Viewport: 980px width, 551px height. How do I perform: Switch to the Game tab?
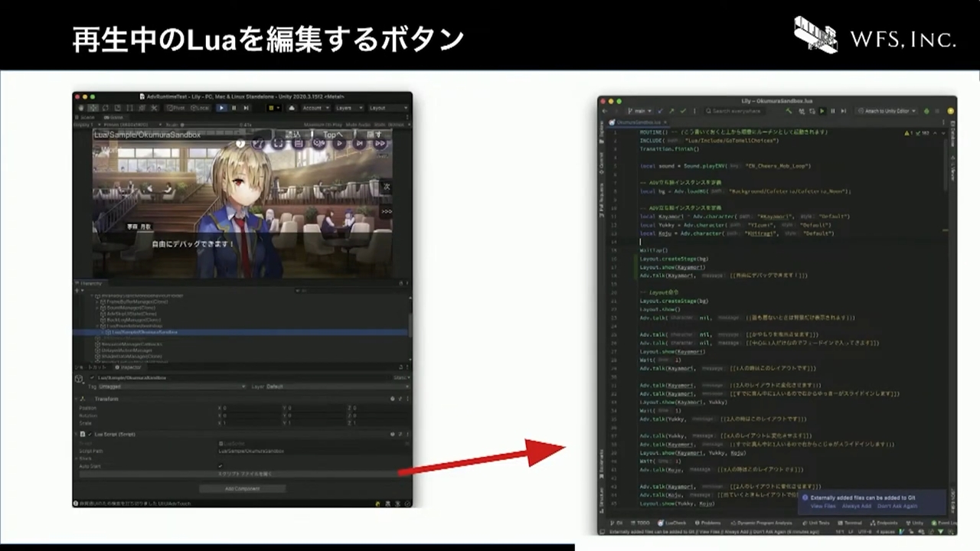tap(113, 117)
